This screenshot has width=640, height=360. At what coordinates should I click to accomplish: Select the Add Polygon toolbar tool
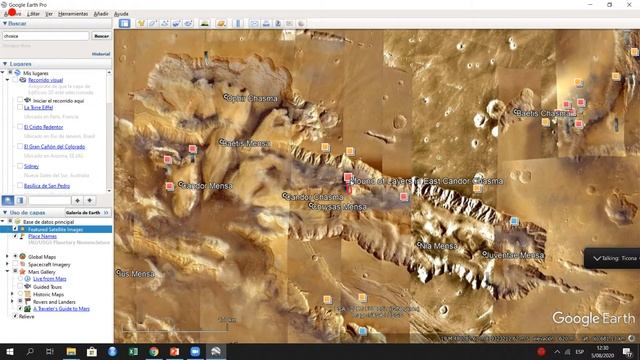[x=153, y=23]
